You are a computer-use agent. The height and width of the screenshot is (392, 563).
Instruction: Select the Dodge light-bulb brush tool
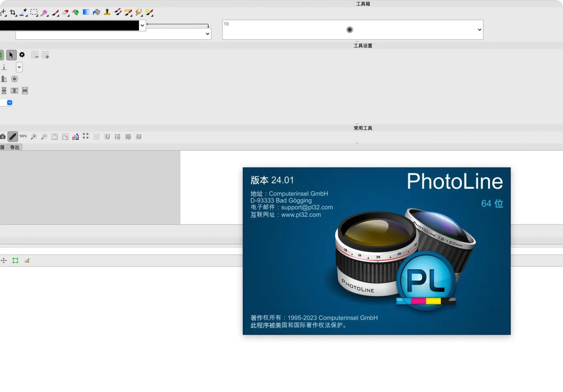[149, 12]
